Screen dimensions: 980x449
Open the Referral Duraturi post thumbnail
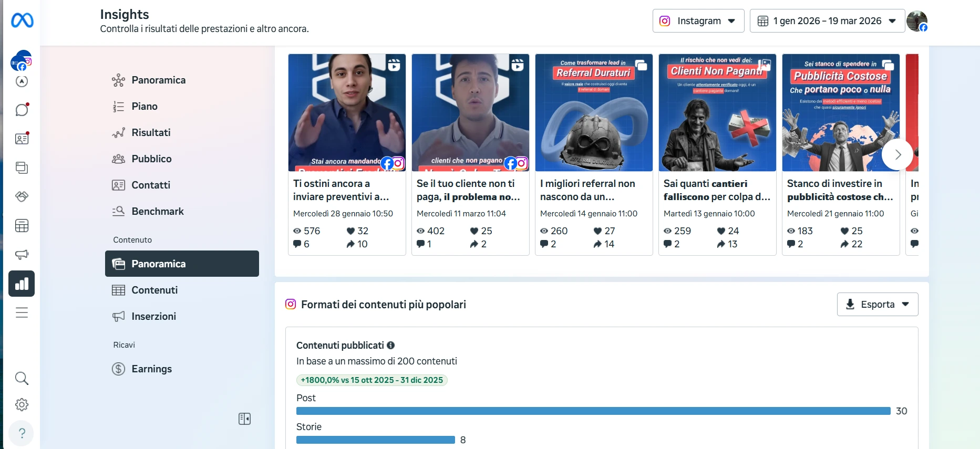point(594,112)
